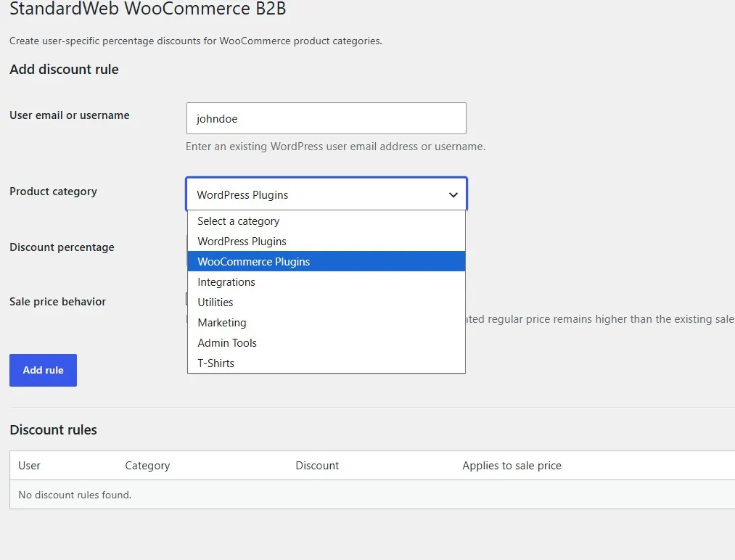
Task: Choose Admin Tools category
Action: (327, 343)
